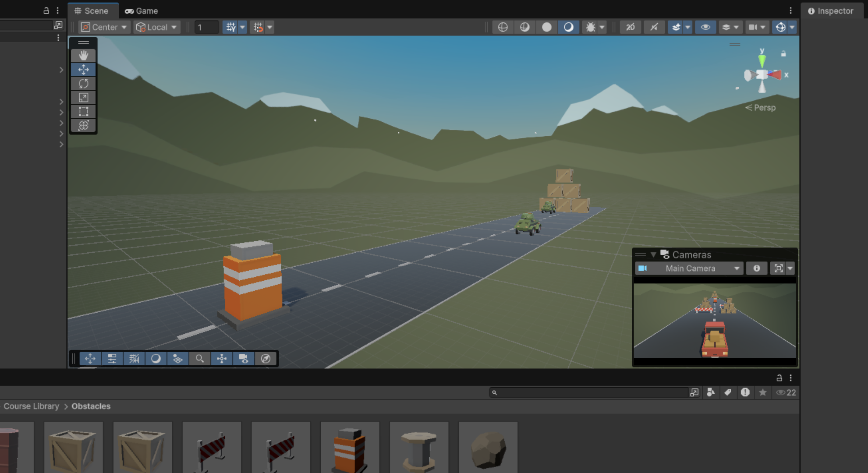Select the Hand view tool
The image size is (868, 473).
click(x=83, y=55)
